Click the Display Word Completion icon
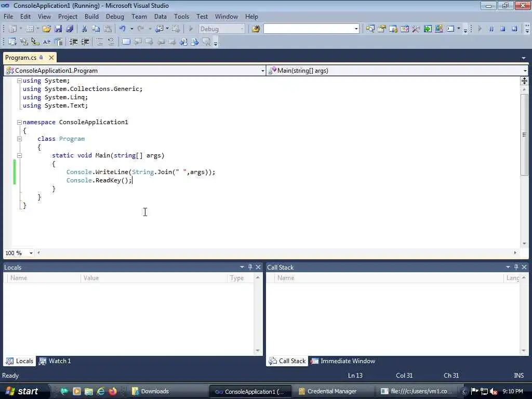This screenshot has width=532, height=399. (x=46, y=42)
